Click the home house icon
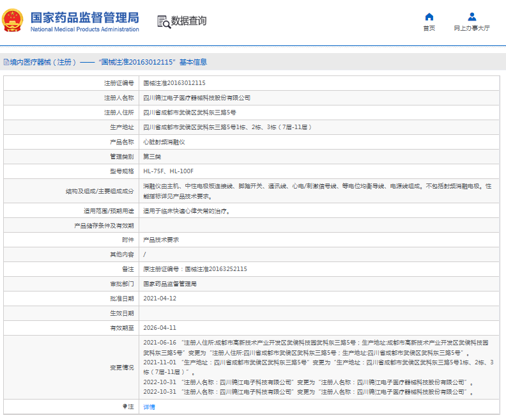Screen dimensions: 506x420 coord(429,17)
